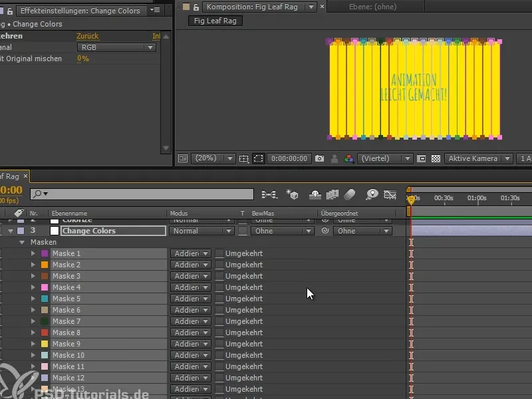
Task: Toggle Umgekehrt checkbox for Maske 2
Action: point(219,265)
